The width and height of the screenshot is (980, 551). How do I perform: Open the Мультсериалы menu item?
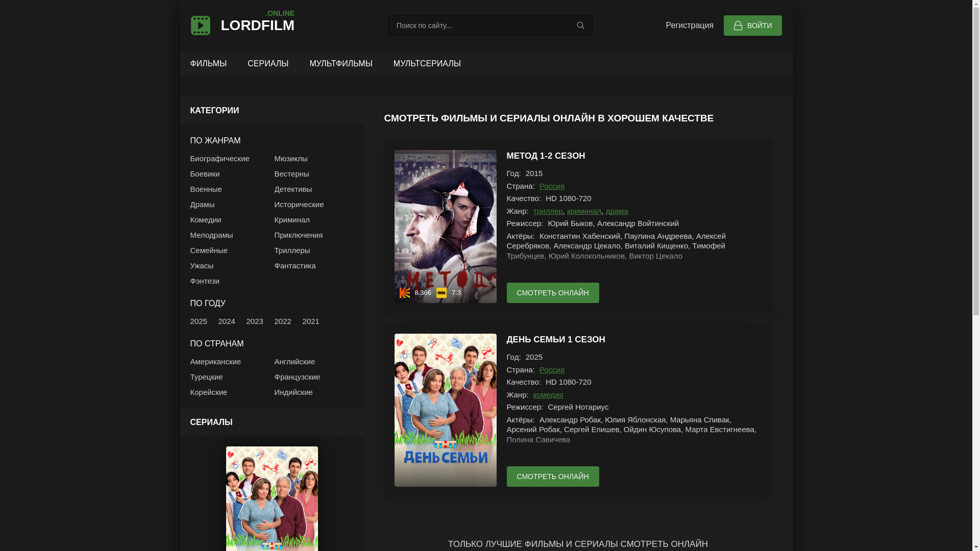(427, 64)
